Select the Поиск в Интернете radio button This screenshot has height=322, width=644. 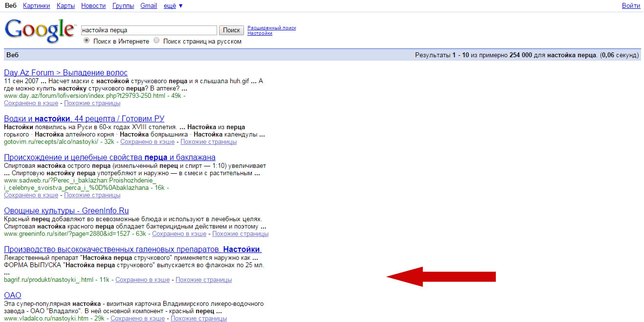[x=87, y=41]
